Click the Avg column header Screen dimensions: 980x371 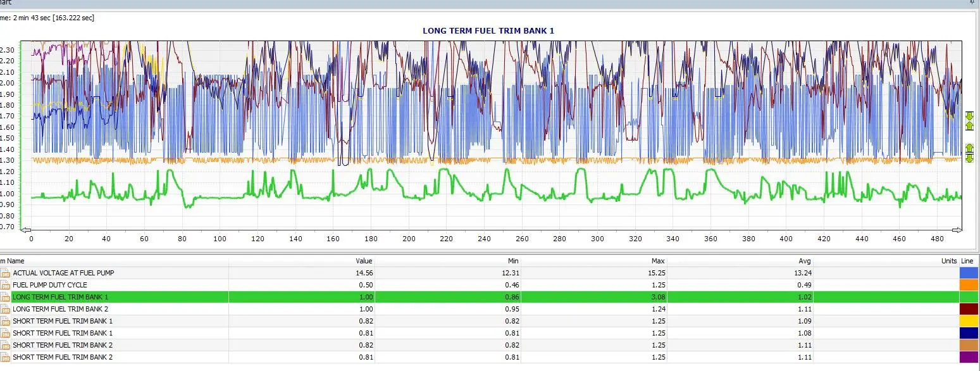click(805, 261)
